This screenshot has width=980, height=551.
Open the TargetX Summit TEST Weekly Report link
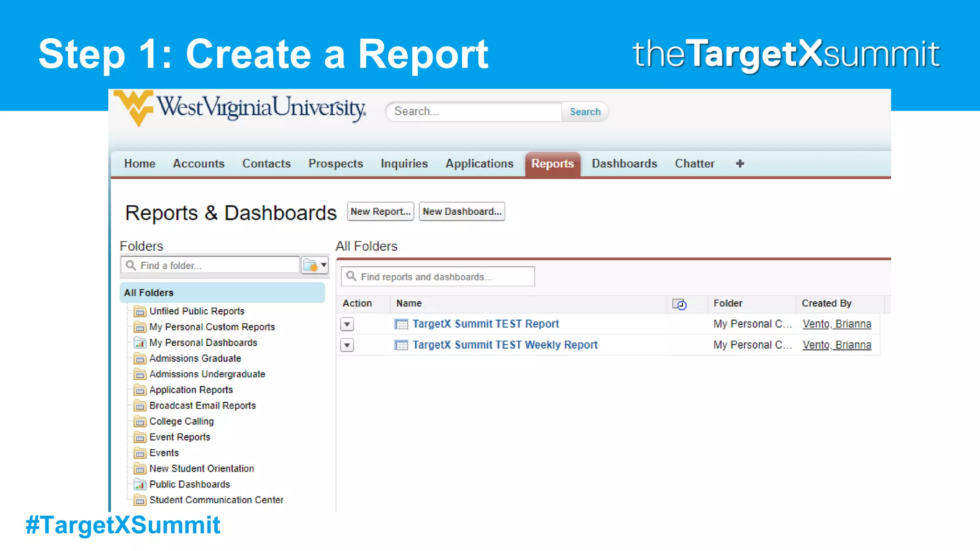[x=505, y=345]
